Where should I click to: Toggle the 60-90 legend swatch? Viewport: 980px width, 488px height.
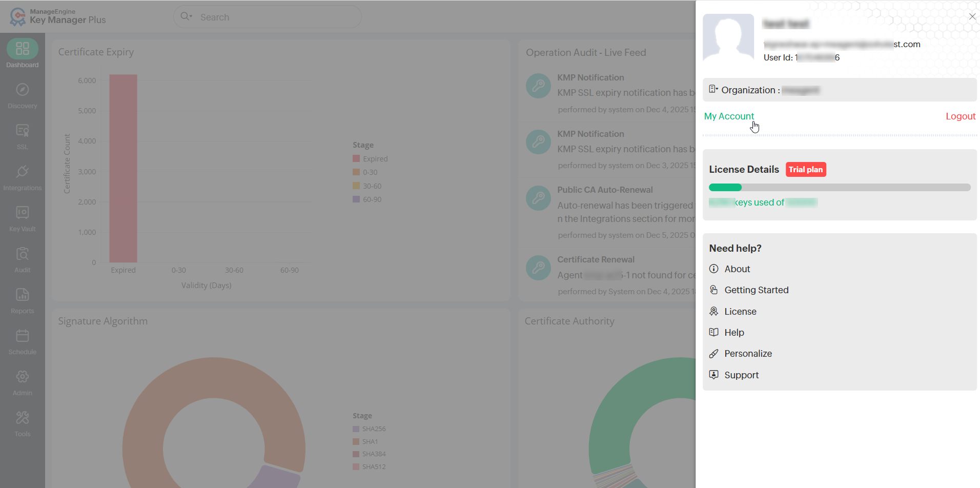point(356,199)
